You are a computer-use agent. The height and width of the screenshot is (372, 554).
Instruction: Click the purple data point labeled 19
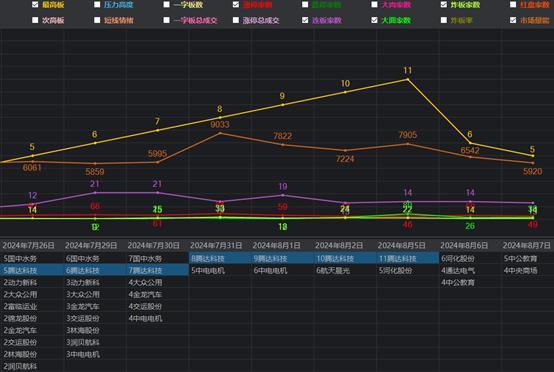coord(283,195)
